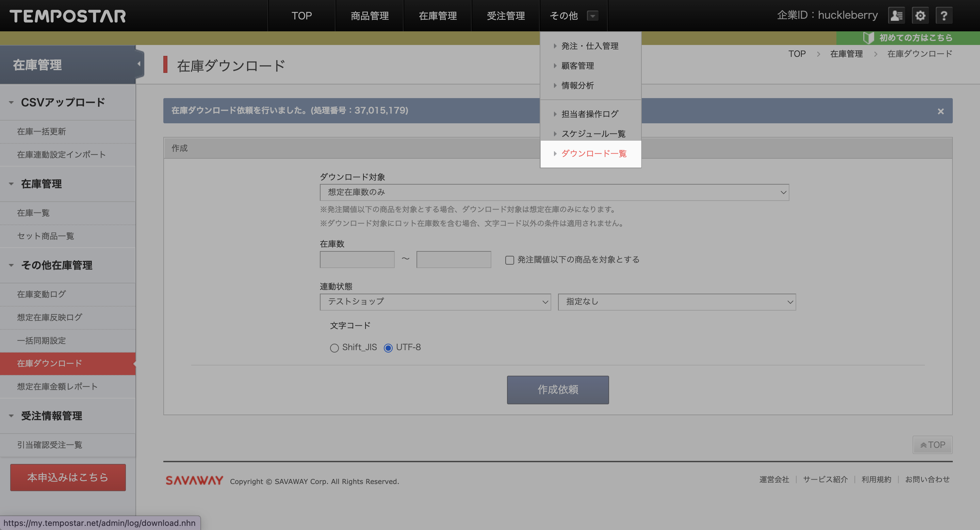Image resolution: width=980 pixels, height=530 pixels.
Task: Open the 指定なし link status dropdown
Action: (677, 302)
